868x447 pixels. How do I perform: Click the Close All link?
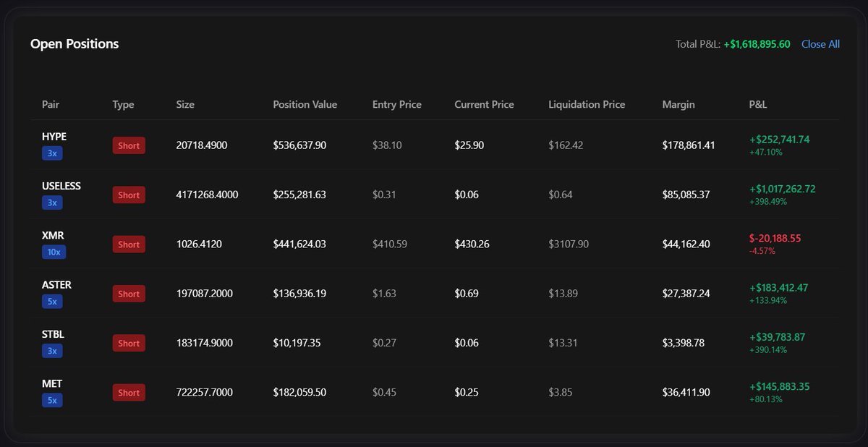click(820, 44)
